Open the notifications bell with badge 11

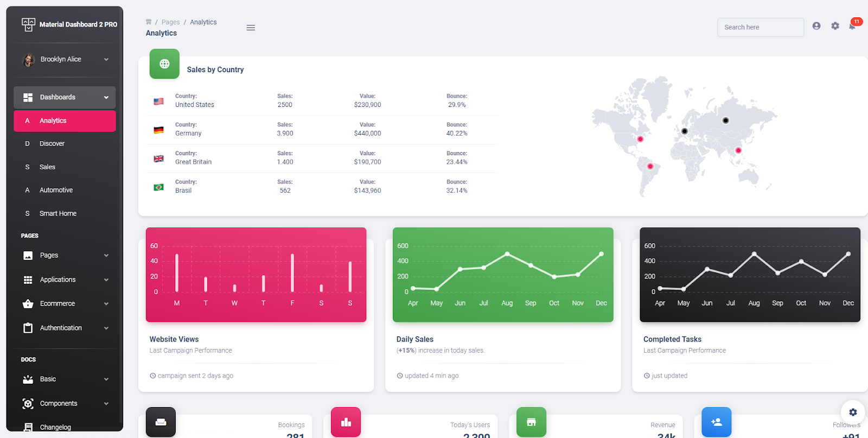pos(853,26)
